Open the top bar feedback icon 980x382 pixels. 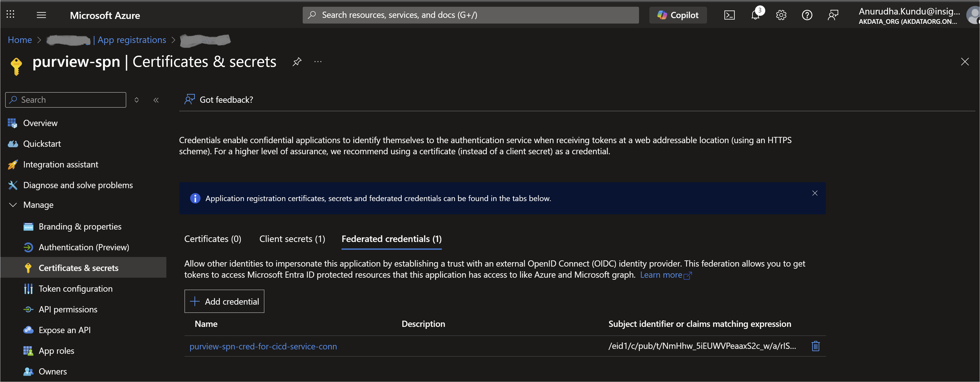click(833, 15)
